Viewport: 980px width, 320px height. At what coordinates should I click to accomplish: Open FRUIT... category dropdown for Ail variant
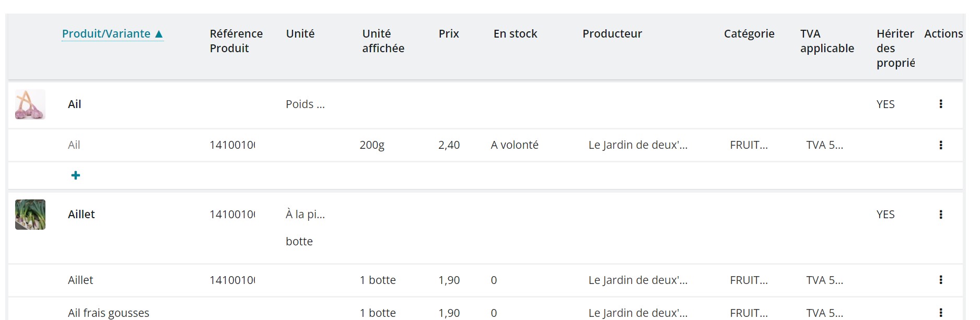click(x=749, y=145)
